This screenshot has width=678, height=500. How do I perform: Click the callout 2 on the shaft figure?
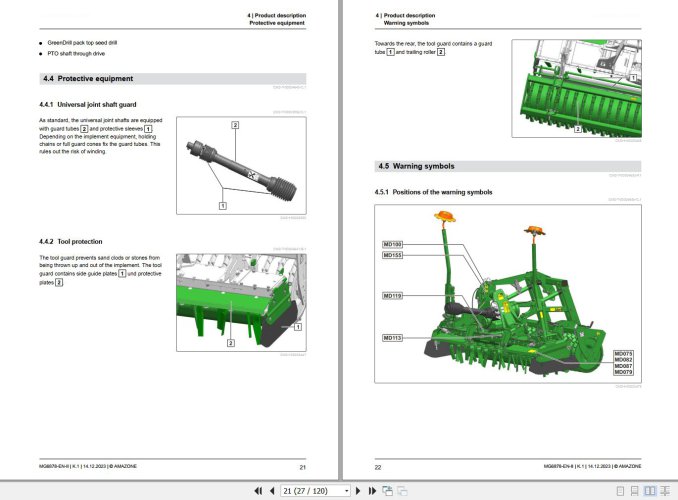pyautogui.click(x=235, y=125)
